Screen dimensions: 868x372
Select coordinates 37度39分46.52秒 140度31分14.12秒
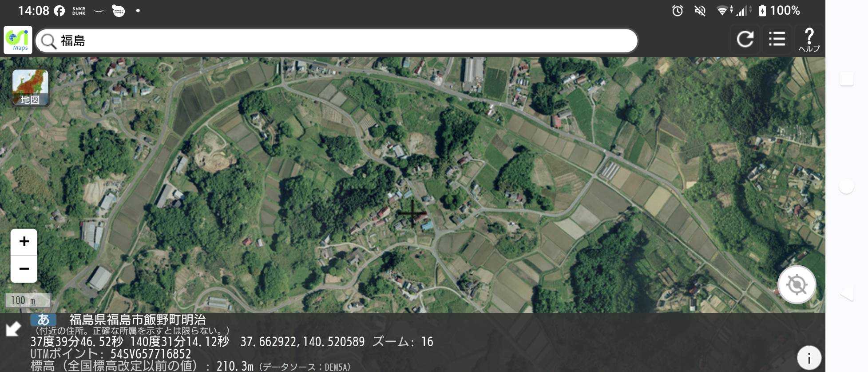coord(130,341)
